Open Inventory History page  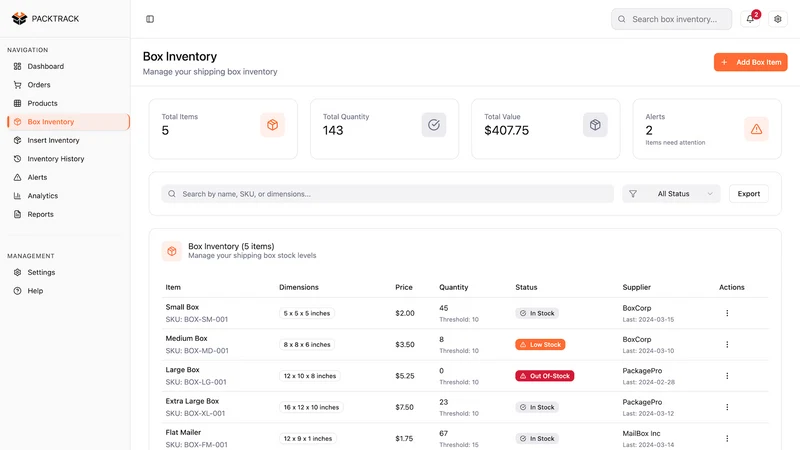click(68, 159)
